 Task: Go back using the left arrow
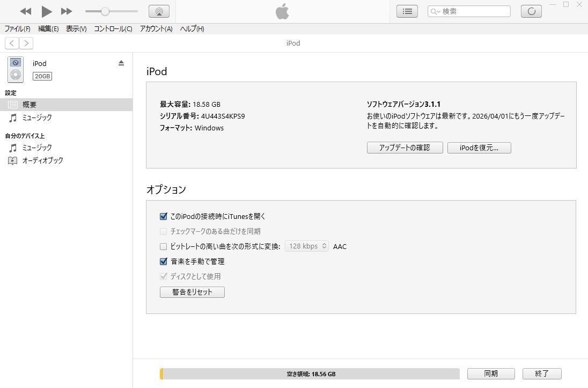tap(12, 43)
